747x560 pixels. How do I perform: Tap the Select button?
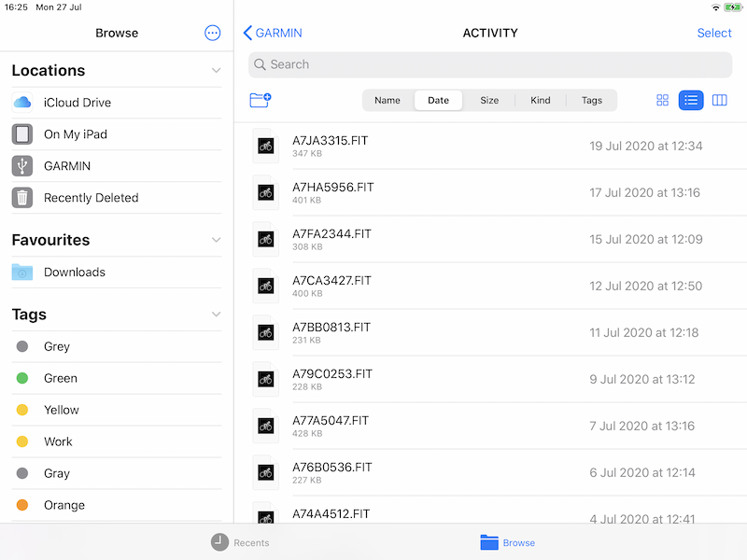coord(713,33)
